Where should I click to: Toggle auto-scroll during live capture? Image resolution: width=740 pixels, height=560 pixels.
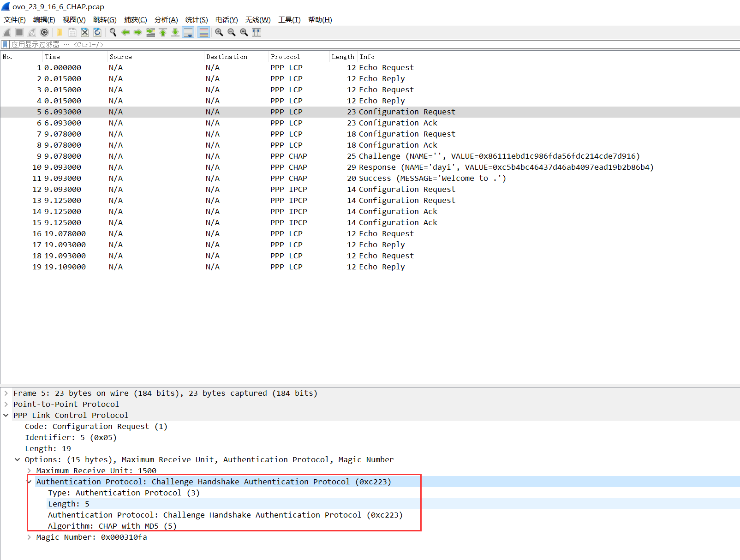188,32
